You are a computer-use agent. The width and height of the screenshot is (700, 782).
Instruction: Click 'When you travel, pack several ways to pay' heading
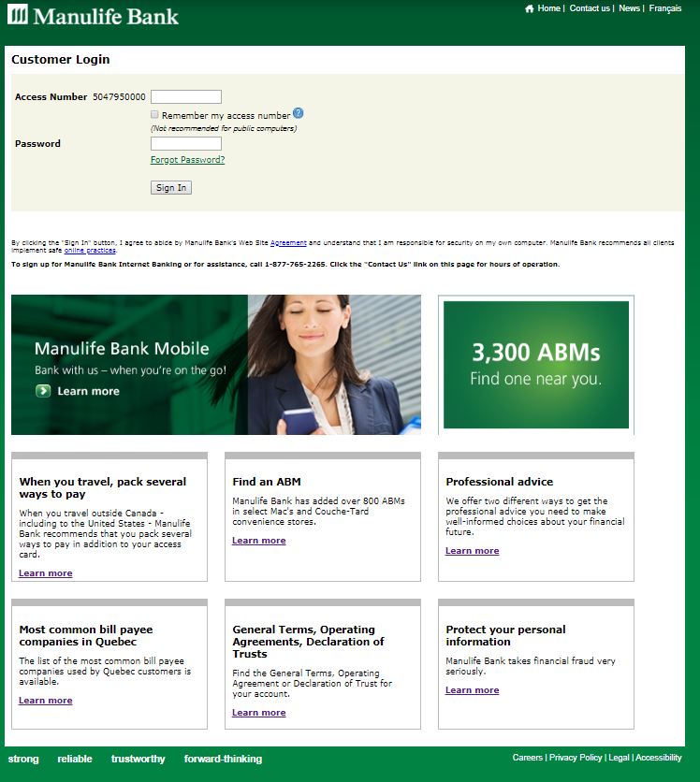click(x=103, y=487)
